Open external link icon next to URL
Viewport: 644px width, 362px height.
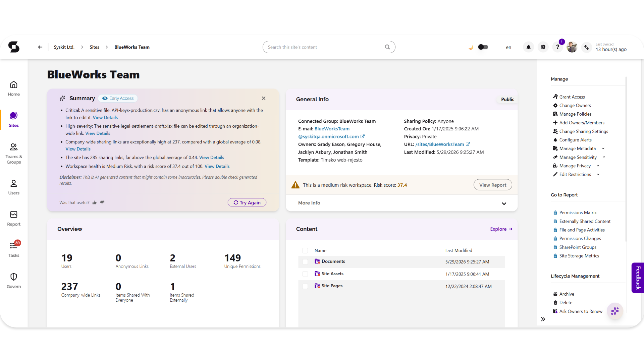(x=468, y=144)
